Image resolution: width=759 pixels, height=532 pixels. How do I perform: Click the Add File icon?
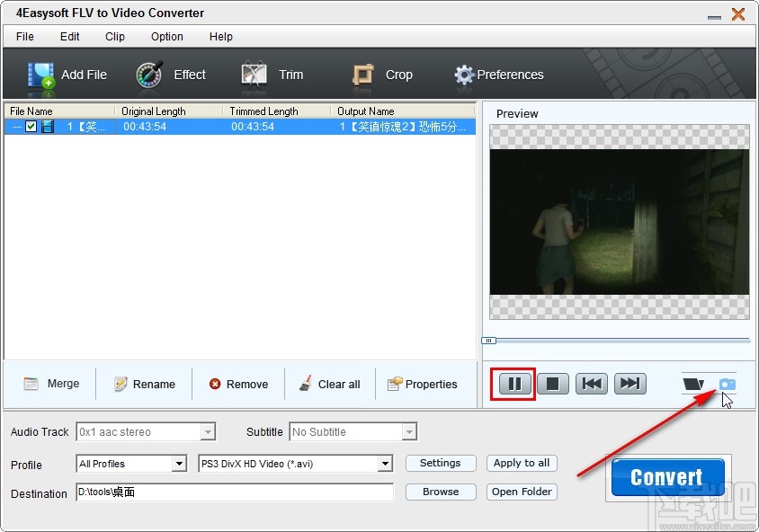(x=40, y=75)
